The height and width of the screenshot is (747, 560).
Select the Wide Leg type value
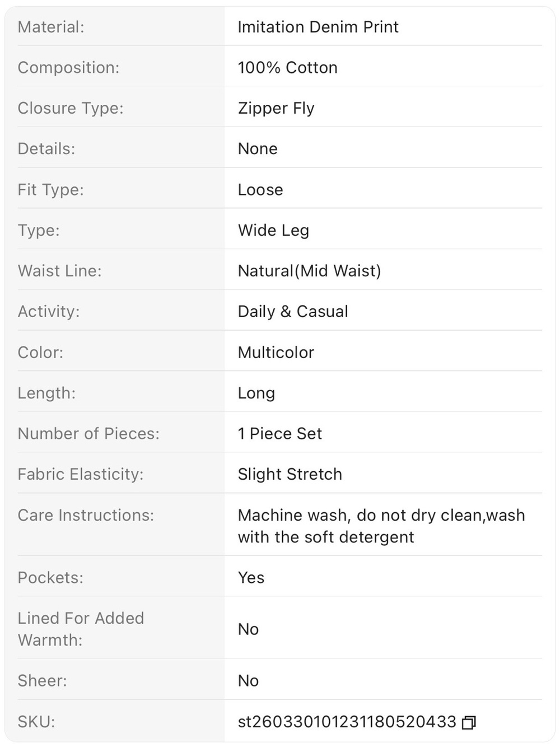click(273, 230)
